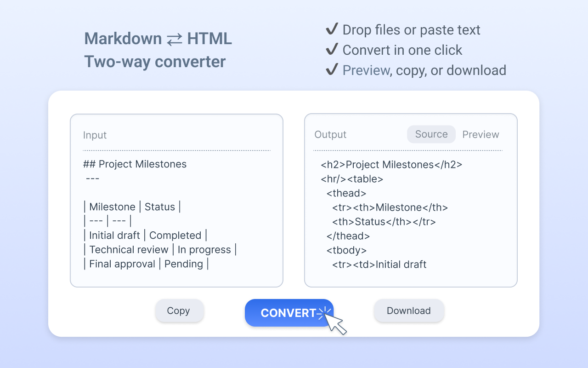Viewport: 588px width, 368px height.
Task: Click the checkmark beside Preview, copy, or download
Action: pos(332,70)
